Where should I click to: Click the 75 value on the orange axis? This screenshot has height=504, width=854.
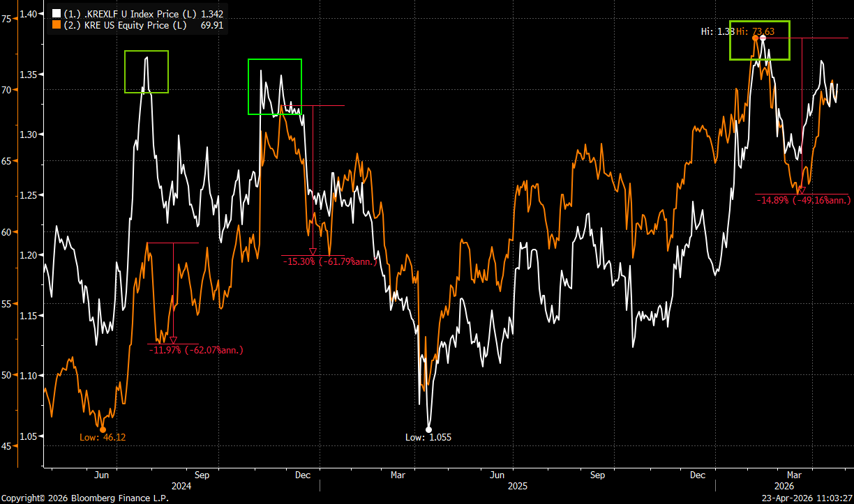point(6,19)
